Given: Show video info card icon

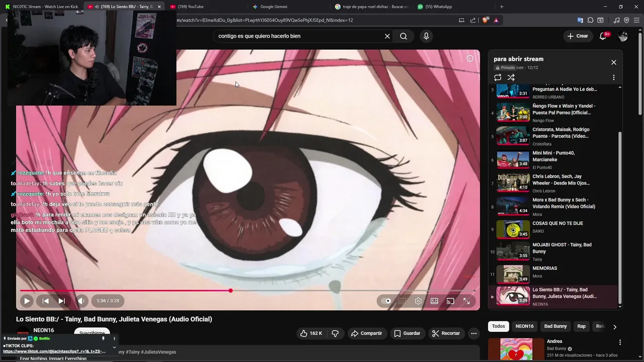Looking at the screenshot, I should pyautogui.click(x=470, y=58).
